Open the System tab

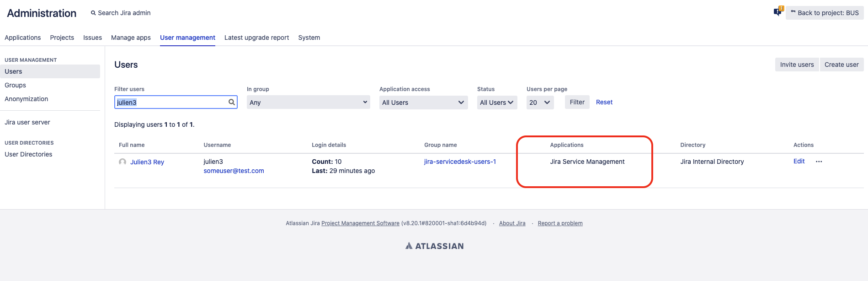309,38
